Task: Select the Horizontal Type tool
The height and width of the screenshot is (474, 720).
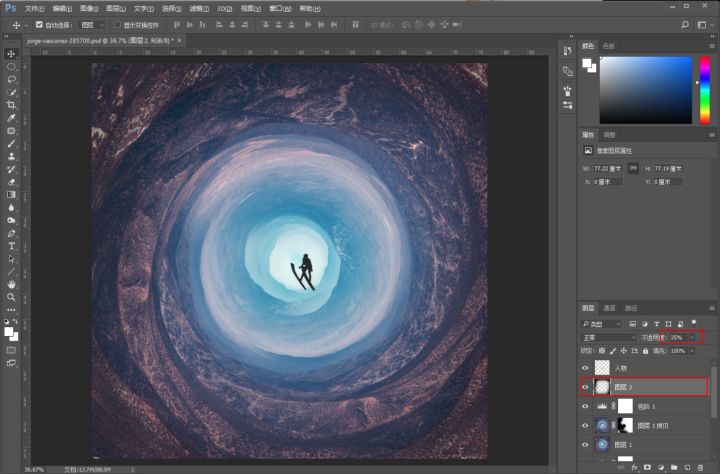Action: (12, 246)
